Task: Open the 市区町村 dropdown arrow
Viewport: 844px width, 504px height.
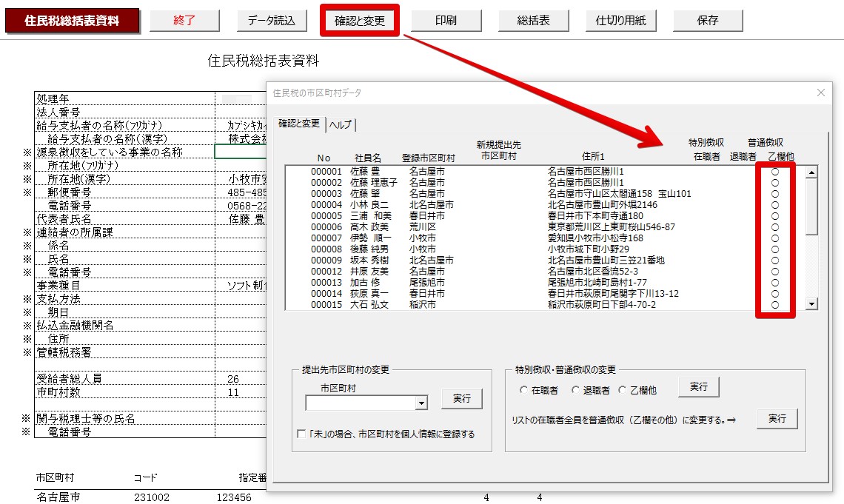Action: click(421, 403)
